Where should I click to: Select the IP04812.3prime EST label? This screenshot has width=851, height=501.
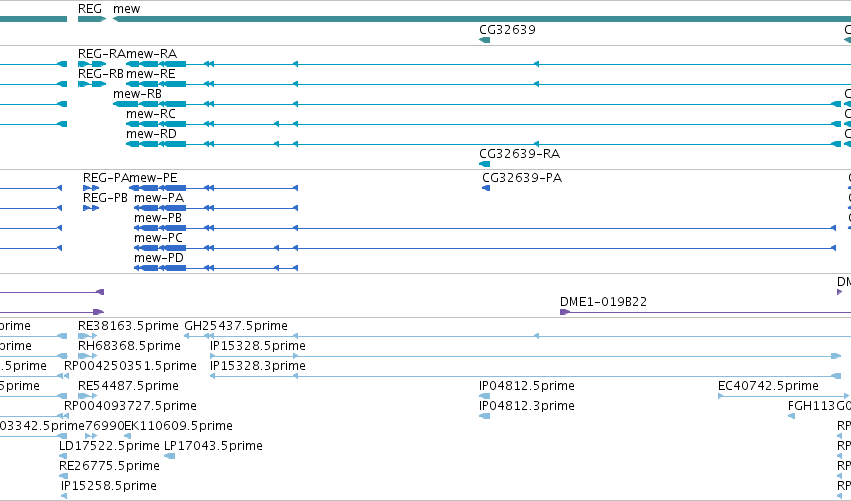(x=526, y=406)
